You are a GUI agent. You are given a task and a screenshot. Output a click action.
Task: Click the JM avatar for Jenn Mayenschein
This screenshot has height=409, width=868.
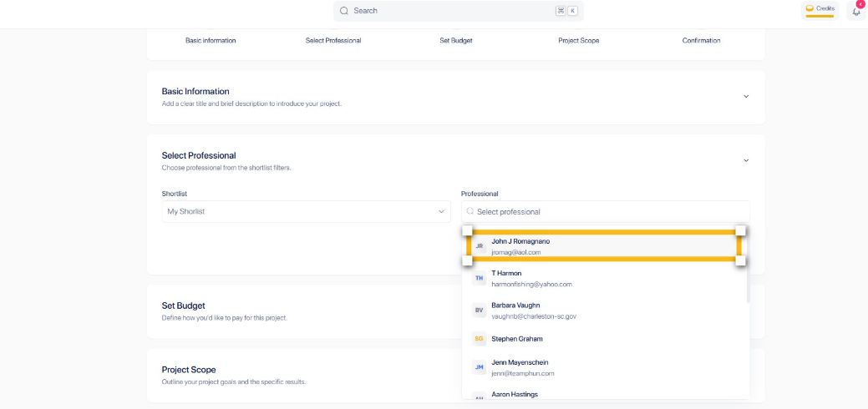click(480, 367)
